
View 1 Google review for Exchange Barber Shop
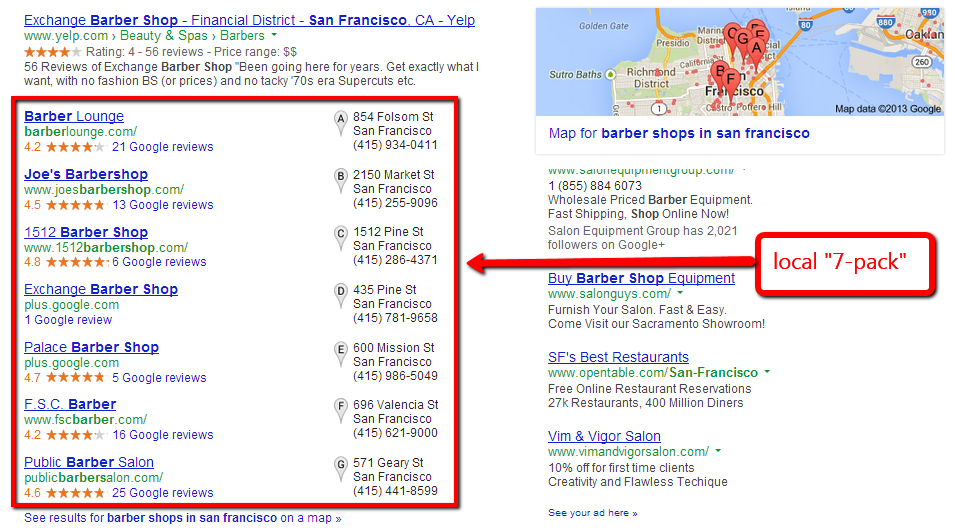coord(68,320)
